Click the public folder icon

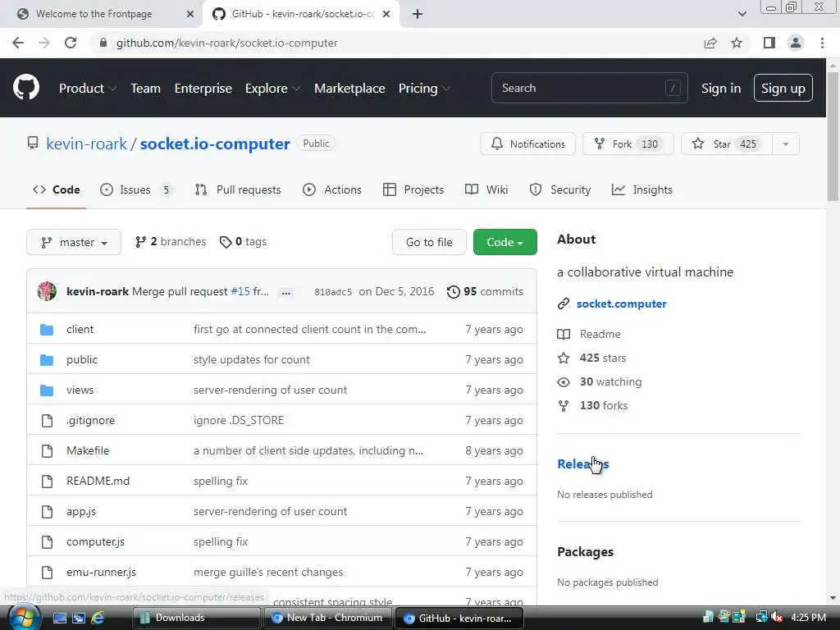47,360
